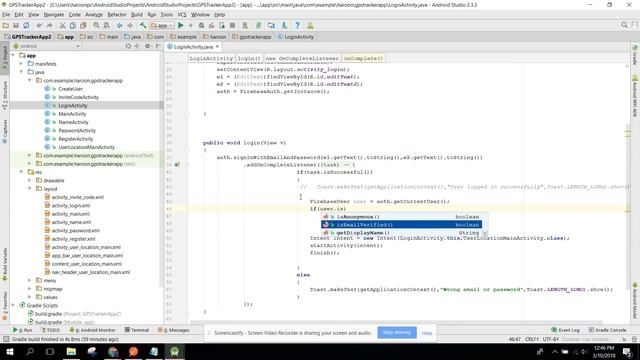The image size is (640, 360).
Task: Click the Copy toolbar icon
Action: 73,25
